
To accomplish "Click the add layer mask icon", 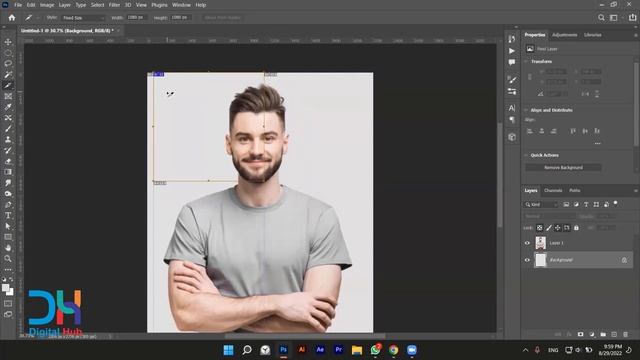I will click(x=580, y=334).
